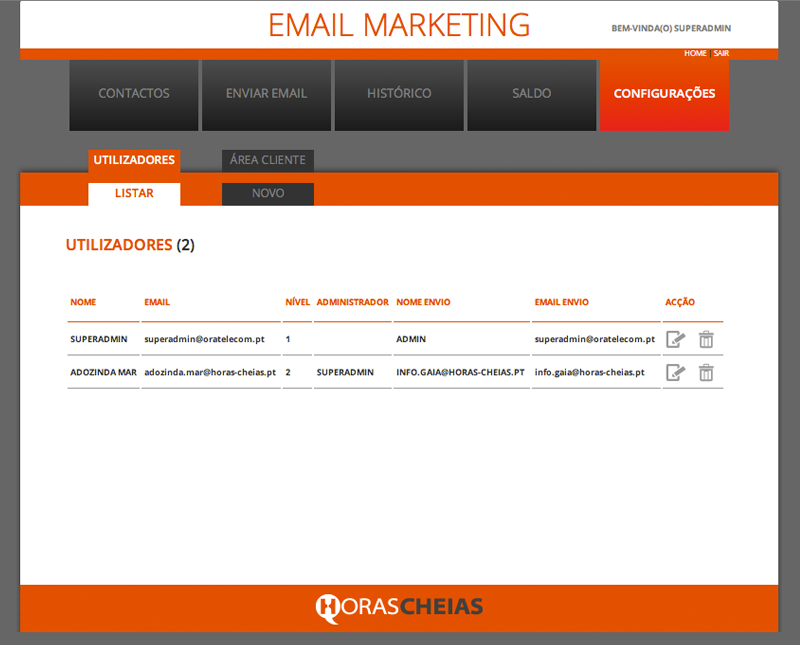Click the EMAIL column header
800x645 pixels.
pos(157,302)
